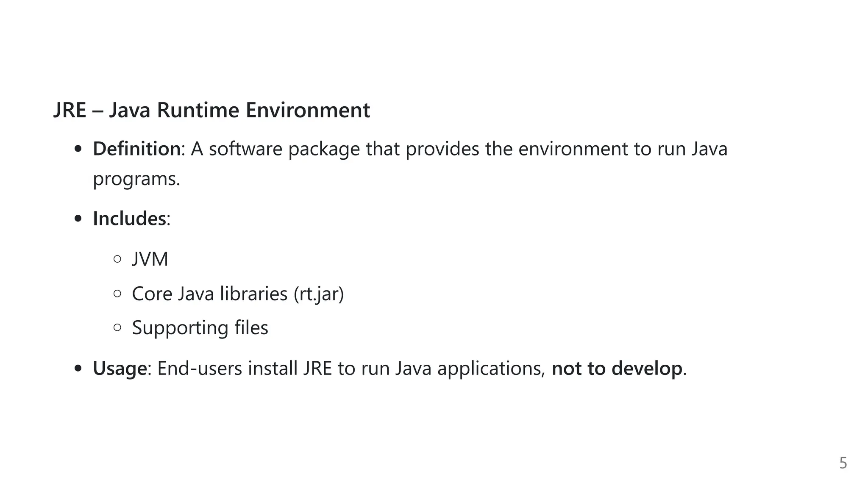Click 'Core Java libraries (rt.jar)' item
Screen dimensions: 868x488
(x=238, y=294)
